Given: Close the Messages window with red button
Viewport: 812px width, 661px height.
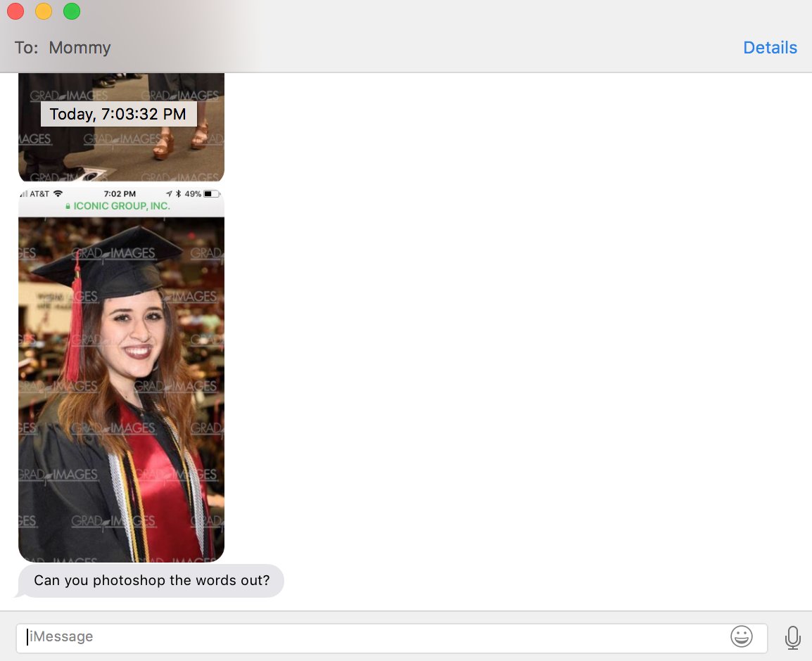Looking at the screenshot, I should [x=15, y=11].
